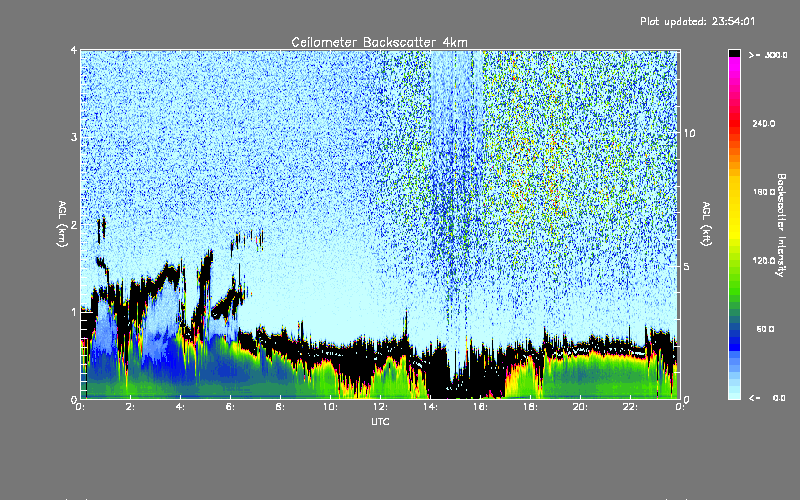Click the black top of the colorbar
Screen dimensions: 800x500
click(734, 53)
